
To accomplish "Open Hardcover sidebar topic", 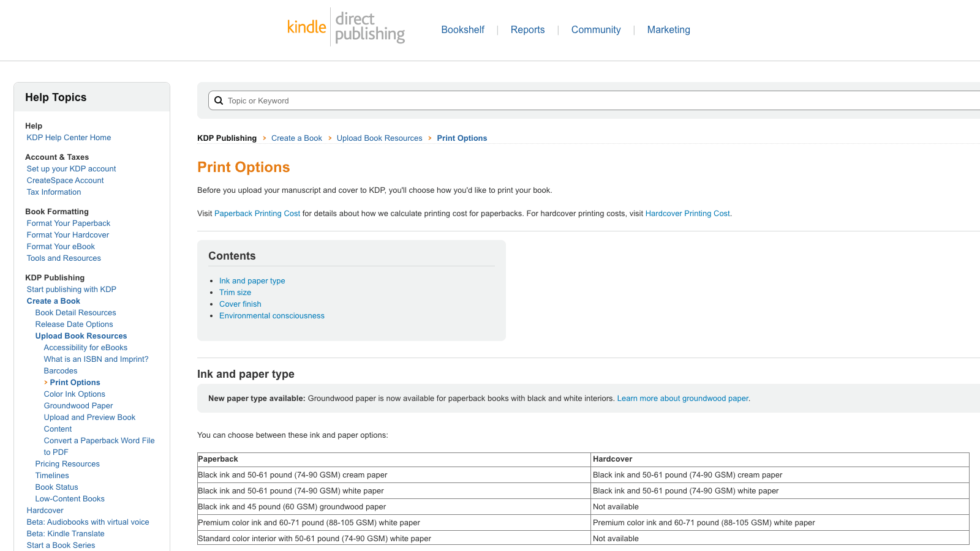I will point(45,511).
